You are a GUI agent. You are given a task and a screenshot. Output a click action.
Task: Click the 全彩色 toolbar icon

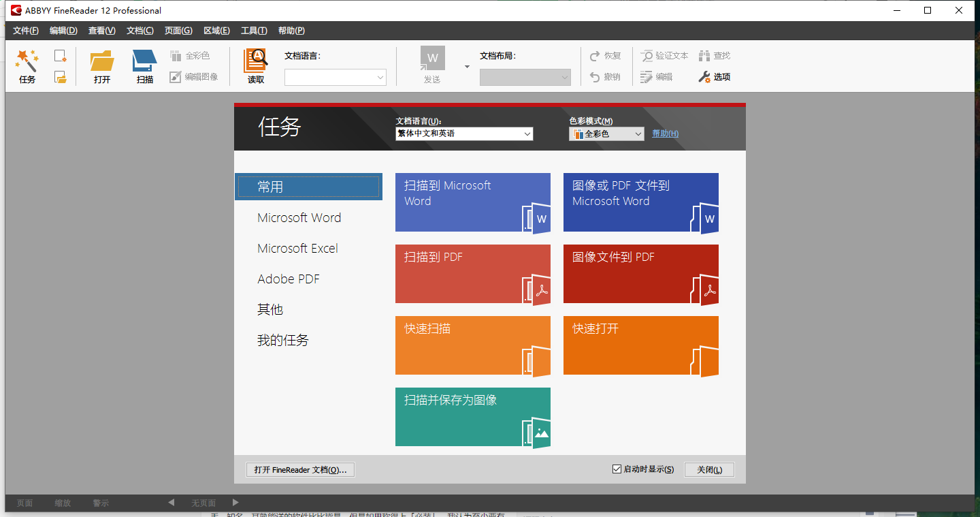[x=176, y=56]
